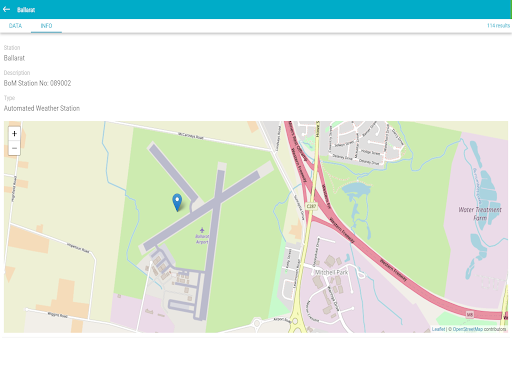Zoom out the map with minus button
512x384 pixels.
(x=14, y=148)
